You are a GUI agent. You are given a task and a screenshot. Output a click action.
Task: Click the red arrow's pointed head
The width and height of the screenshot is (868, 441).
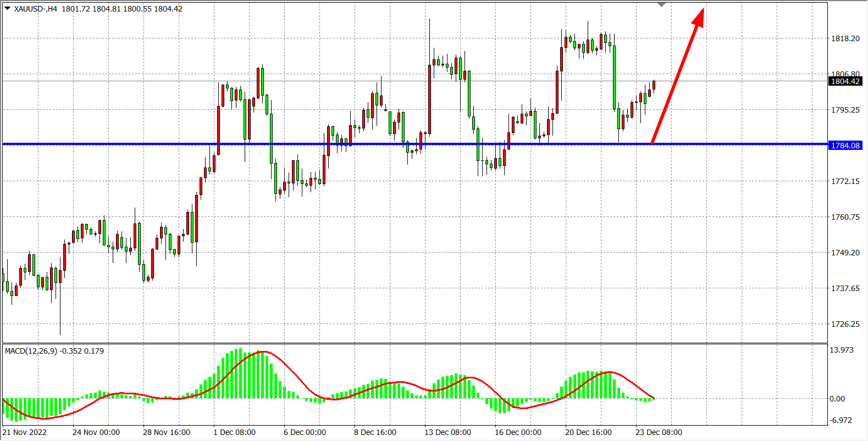[699, 16]
